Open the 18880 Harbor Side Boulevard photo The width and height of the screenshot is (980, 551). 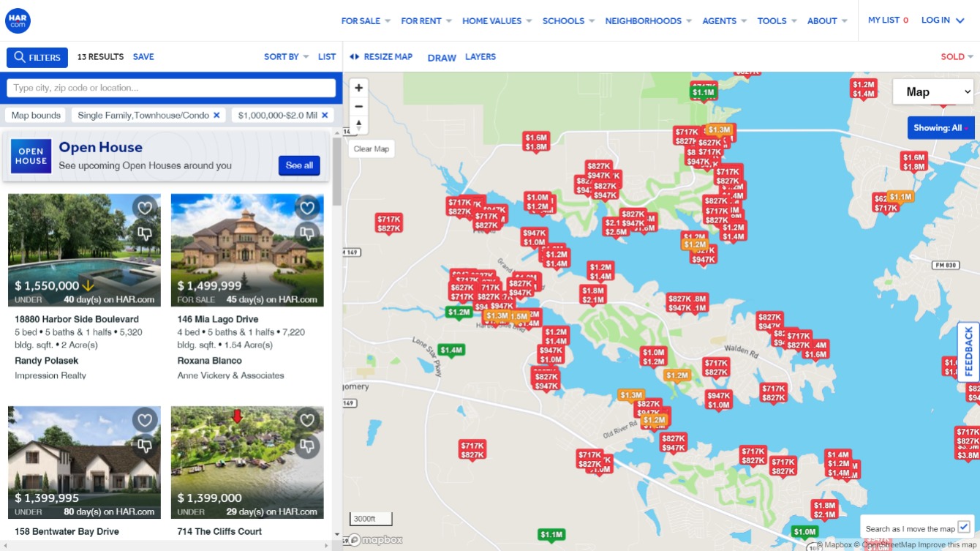point(84,250)
